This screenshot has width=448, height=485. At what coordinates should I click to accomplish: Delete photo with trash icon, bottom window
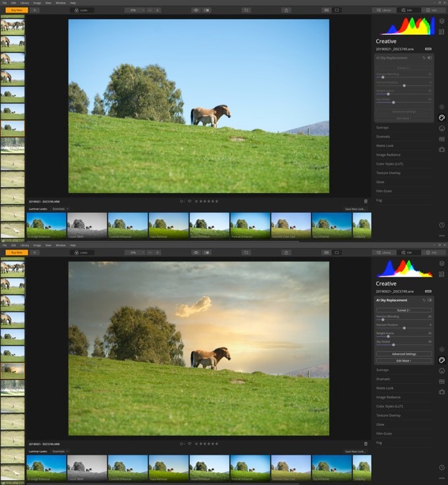[366, 444]
